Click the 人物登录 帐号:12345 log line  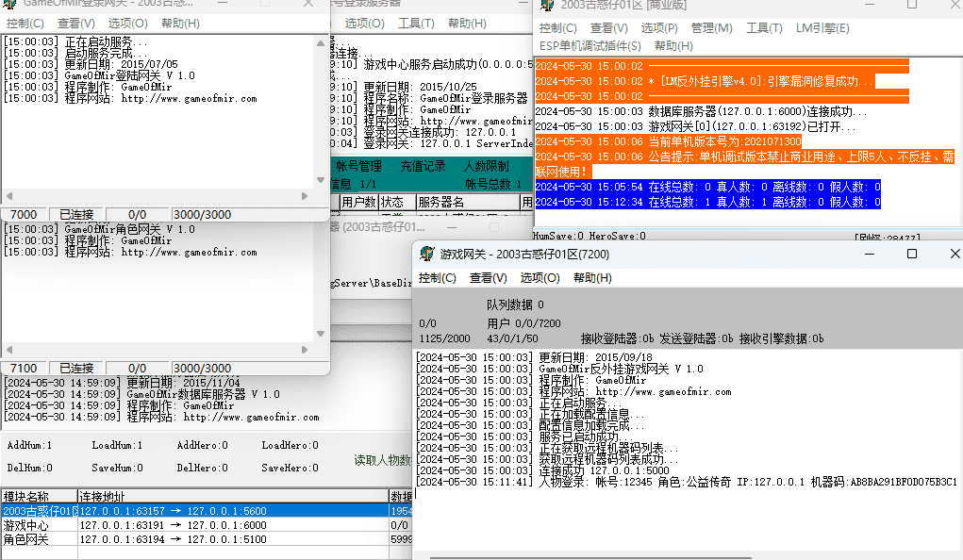coord(687,482)
